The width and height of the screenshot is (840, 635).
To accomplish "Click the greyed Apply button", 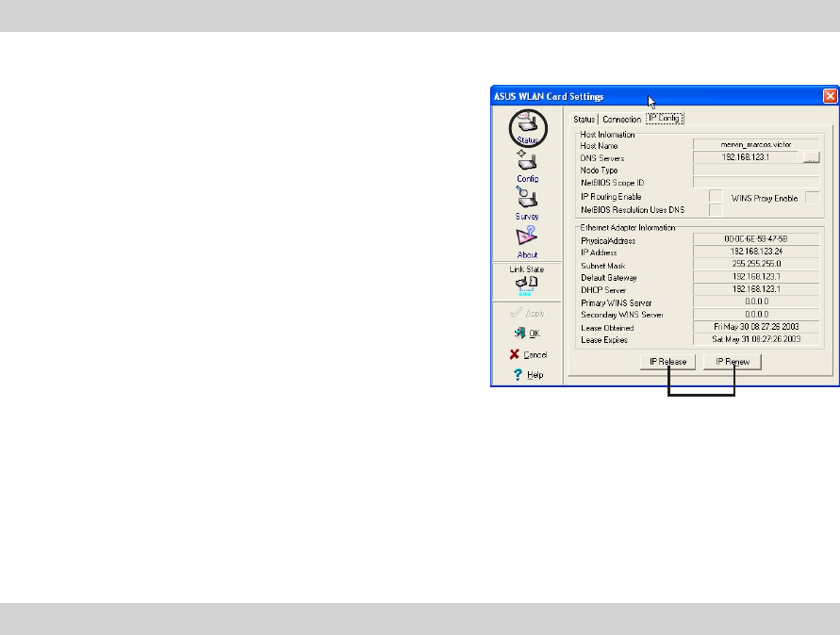I will coord(527,313).
